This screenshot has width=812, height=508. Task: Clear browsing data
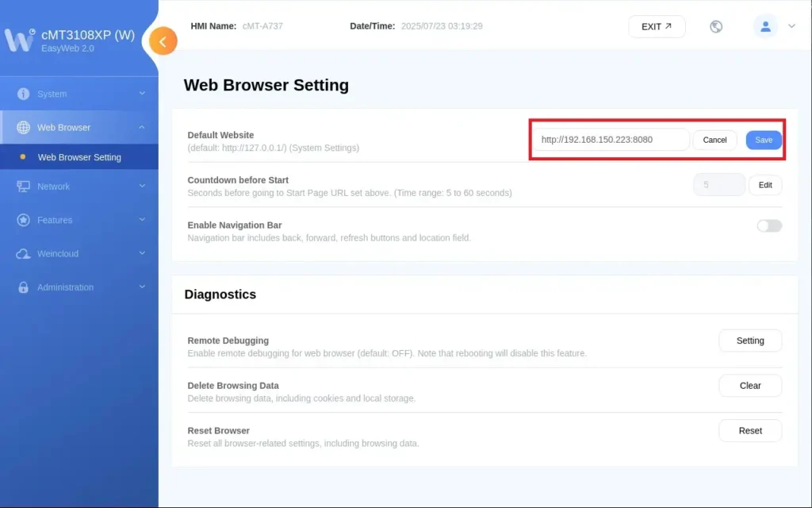750,386
